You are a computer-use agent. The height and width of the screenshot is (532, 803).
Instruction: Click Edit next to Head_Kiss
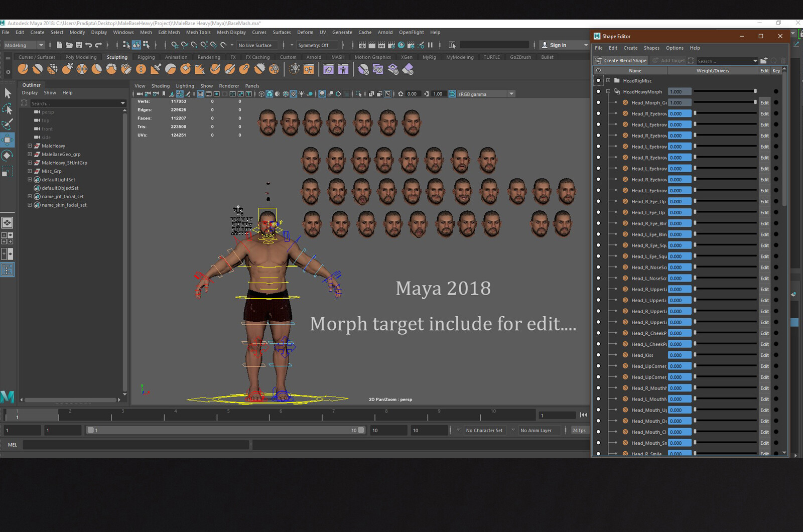[764, 355]
